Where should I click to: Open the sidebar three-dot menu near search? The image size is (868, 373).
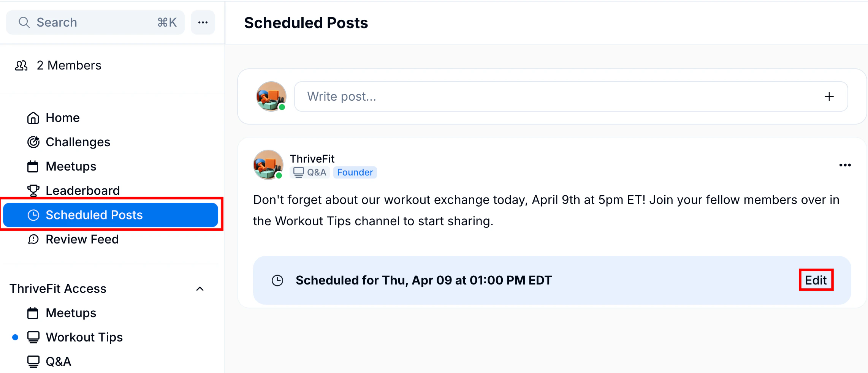point(203,22)
